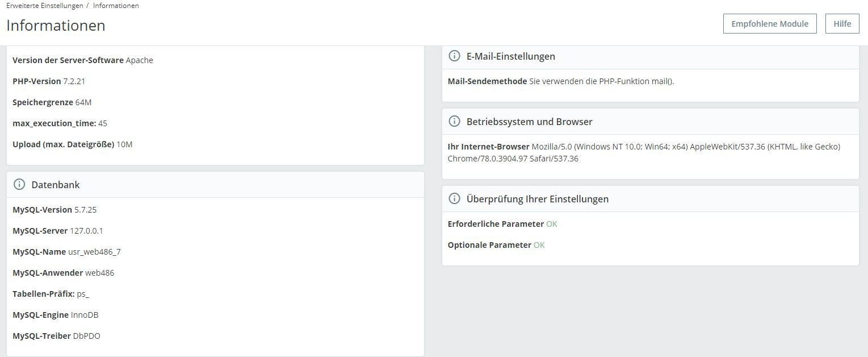Click the E-Mail-Einstellungen info icon
The width and height of the screenshot is (868, 357).
(454, 56)
